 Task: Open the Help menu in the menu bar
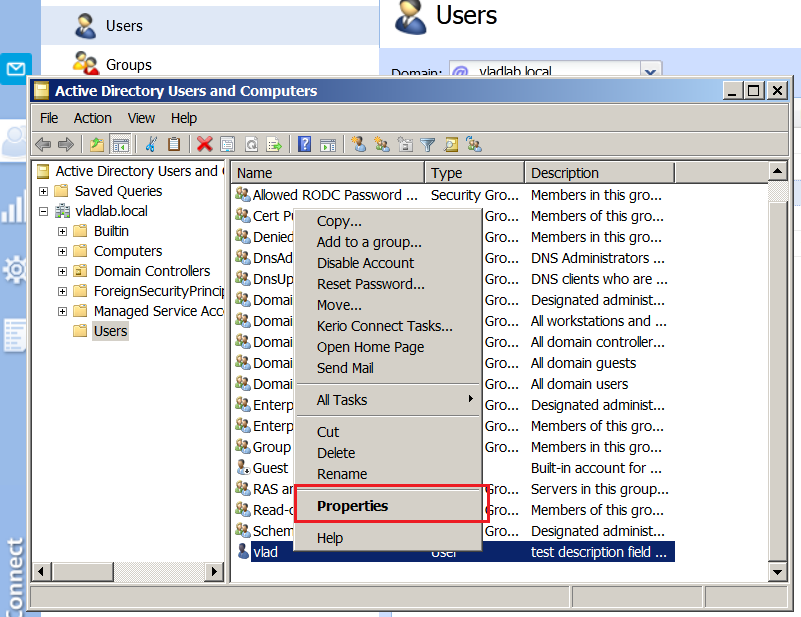click(184, 118)
